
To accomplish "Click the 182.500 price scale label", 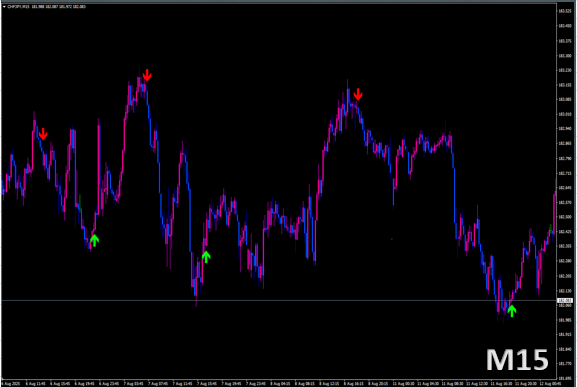I will (565, 217).
